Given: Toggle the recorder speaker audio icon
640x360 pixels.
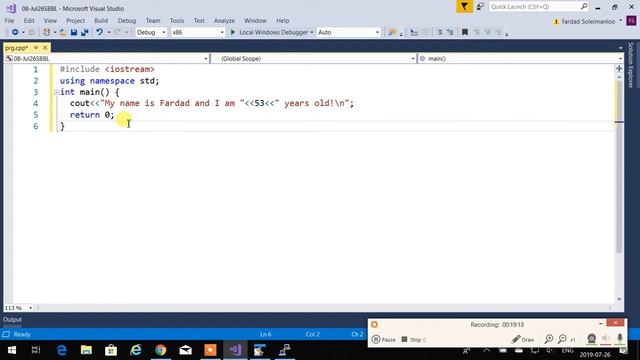Looking at the screenshot, I should coord(606,338).
